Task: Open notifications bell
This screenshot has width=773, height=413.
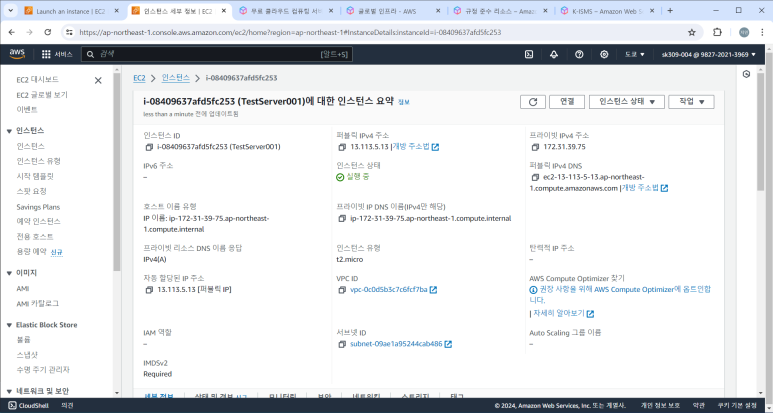Action: (554, 54)
